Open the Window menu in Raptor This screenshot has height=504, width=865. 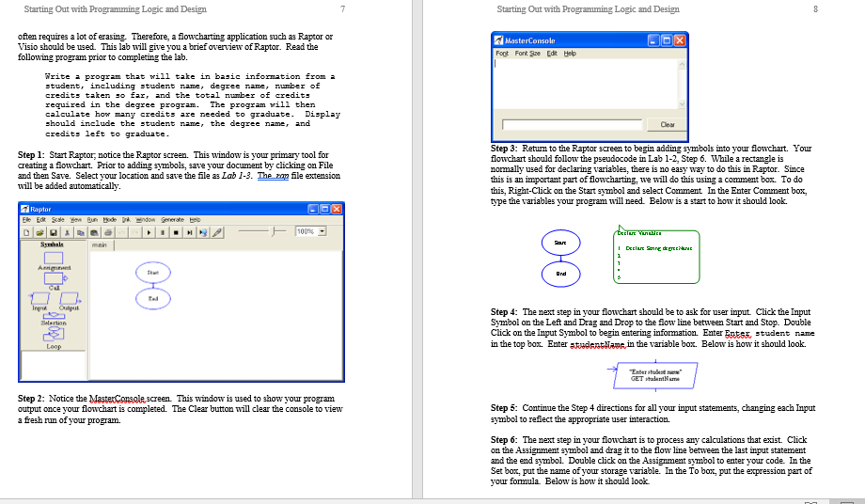pyautogui.click(x=145, y=219)
